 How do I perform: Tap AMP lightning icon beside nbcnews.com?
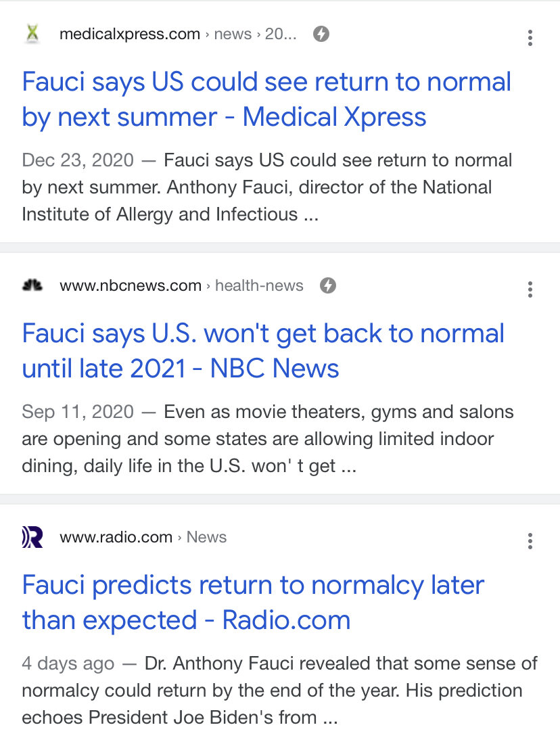point(328,285)
